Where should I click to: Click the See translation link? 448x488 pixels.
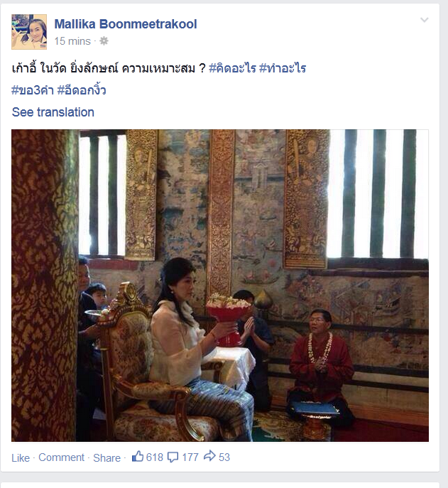[x=53, y=112]
